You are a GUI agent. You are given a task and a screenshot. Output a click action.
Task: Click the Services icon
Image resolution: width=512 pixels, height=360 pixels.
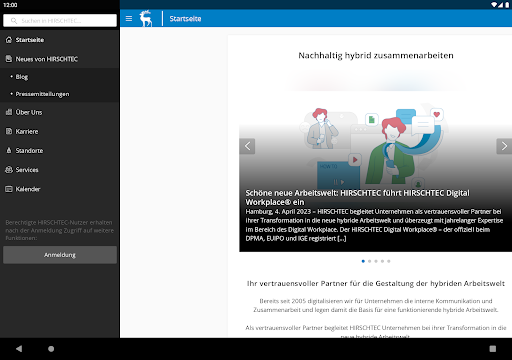point(9,170)
